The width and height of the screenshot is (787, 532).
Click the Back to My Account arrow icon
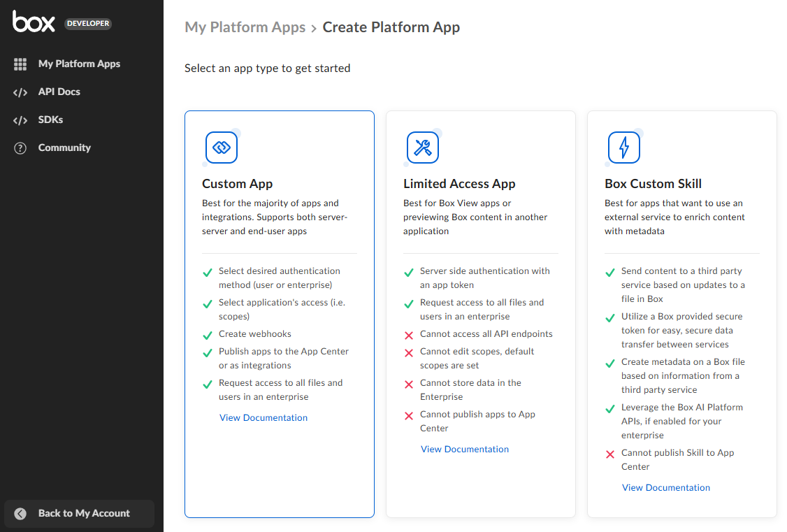pyautogui.click(x=20, y=513)
